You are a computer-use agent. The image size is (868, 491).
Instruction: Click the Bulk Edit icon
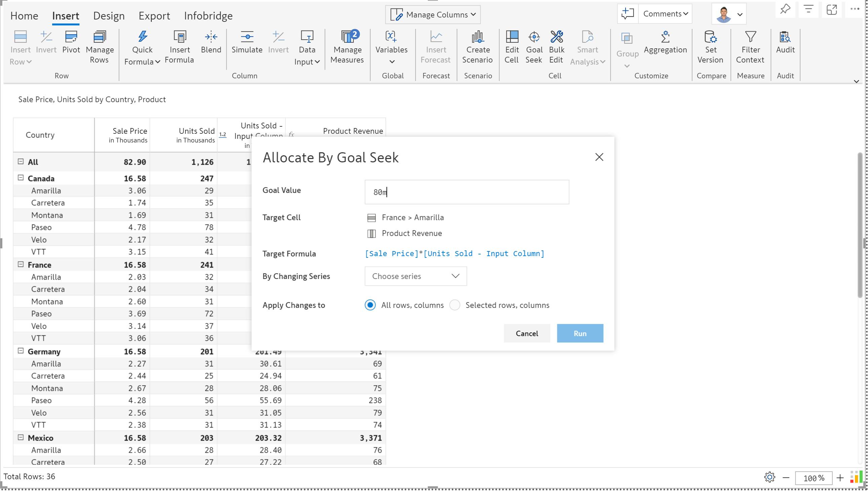pos(556,37)
